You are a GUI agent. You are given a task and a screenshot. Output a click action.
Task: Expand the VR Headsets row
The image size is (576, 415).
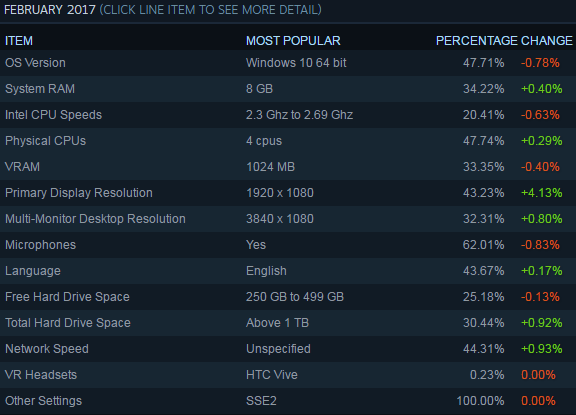(x=288, y=376)
